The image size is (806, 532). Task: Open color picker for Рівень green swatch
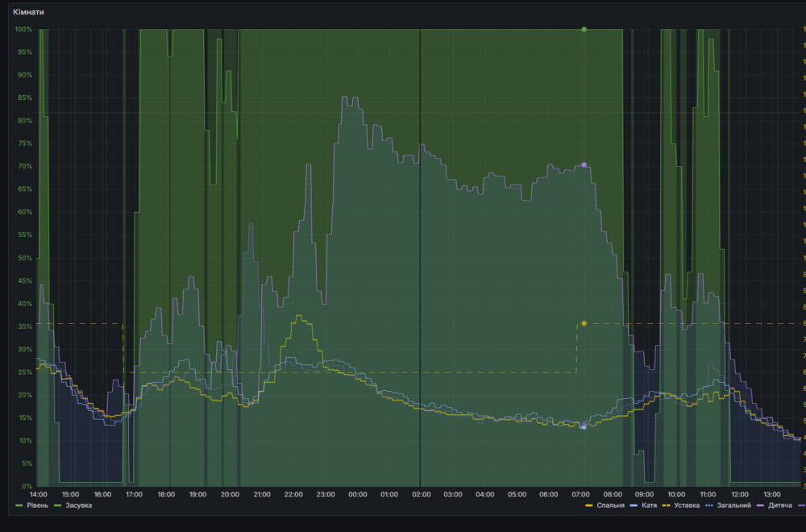[x=19, y=505]
